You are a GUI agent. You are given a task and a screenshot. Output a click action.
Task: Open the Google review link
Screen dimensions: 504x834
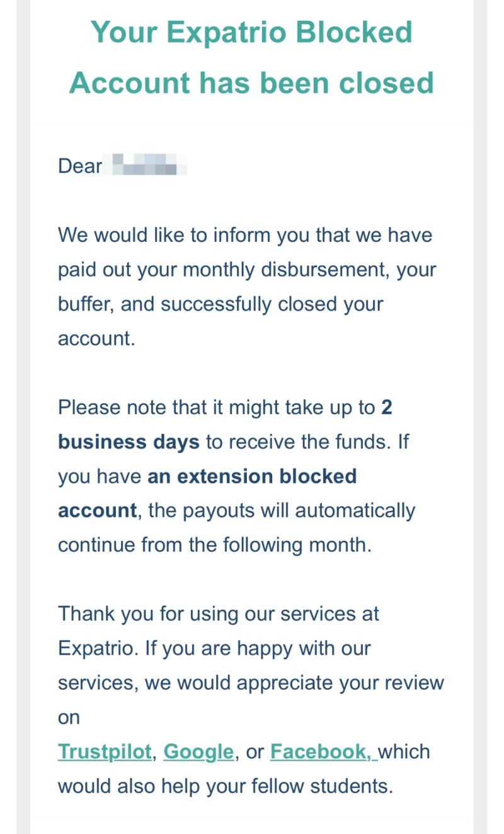pos(198,751)
